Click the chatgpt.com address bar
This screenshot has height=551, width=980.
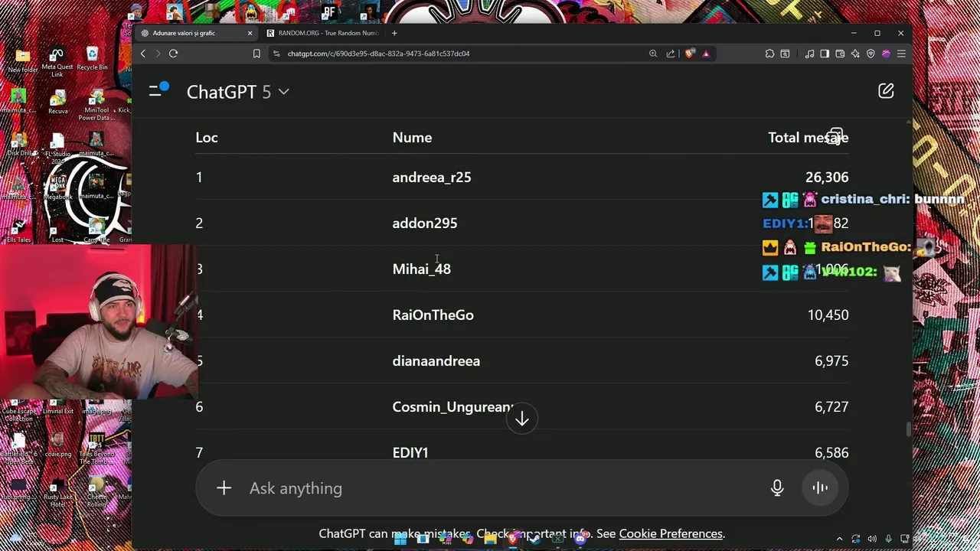point(459,54)
